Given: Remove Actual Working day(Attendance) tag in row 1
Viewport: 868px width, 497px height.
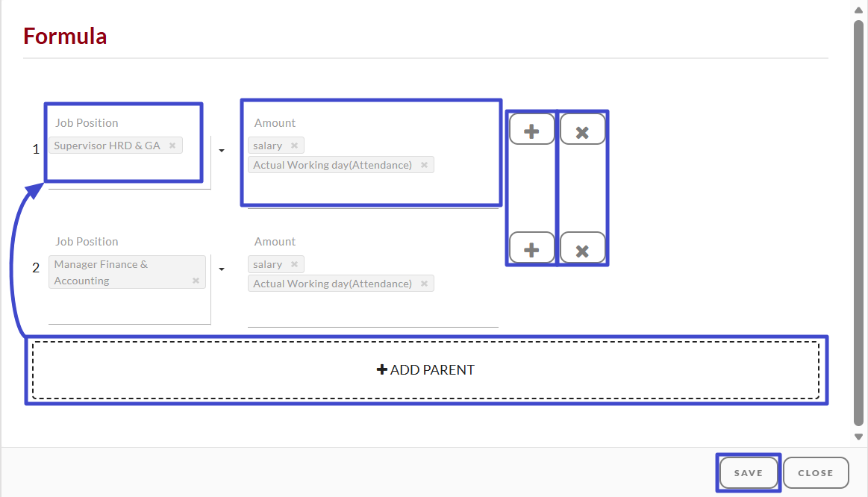Looking at the screenshot, I should pos(424,165).
